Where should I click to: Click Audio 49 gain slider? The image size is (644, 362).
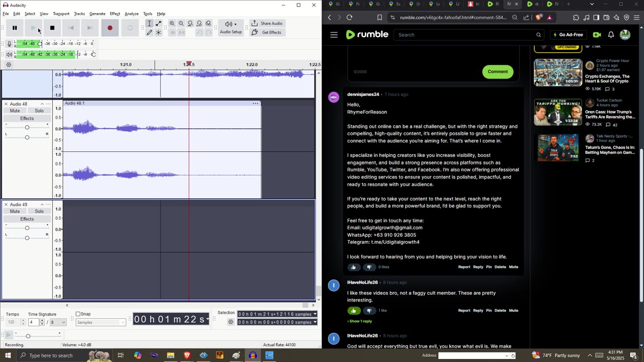(x=27, y=228)
